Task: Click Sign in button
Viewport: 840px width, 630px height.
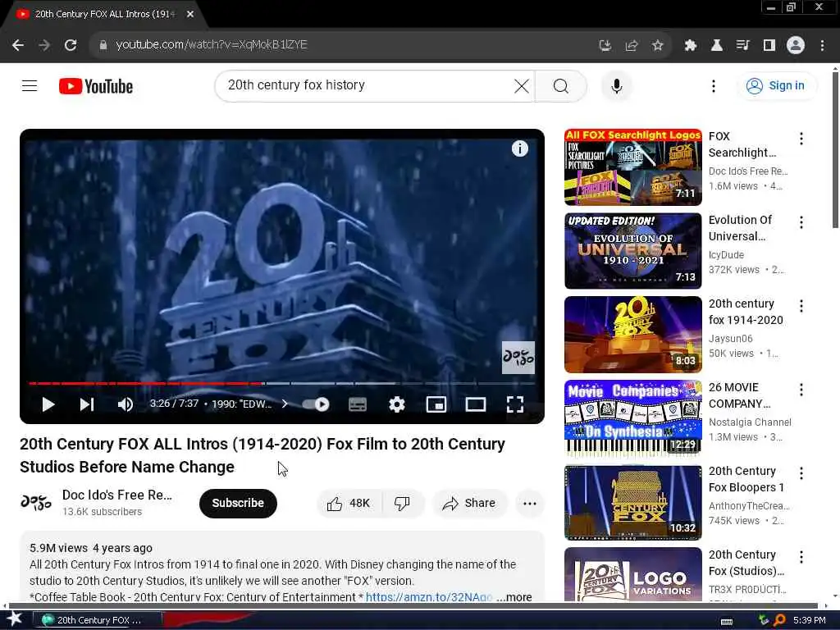Action: 777,85
